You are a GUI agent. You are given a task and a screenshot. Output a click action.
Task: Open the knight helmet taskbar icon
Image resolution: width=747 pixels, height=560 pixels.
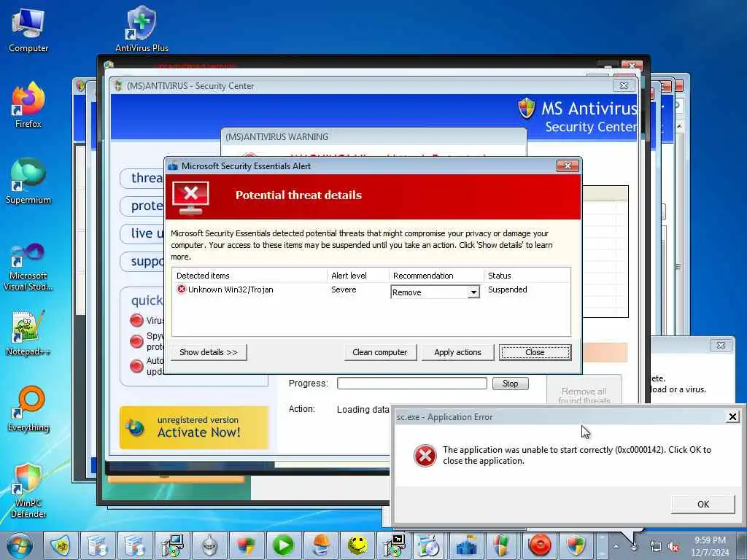pyautogui.click(x=209, y=545)
